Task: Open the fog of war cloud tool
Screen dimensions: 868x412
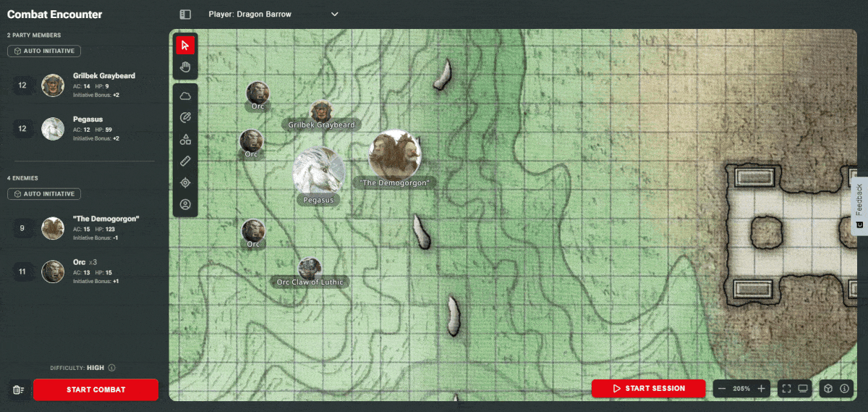Action: click(185, 96)
